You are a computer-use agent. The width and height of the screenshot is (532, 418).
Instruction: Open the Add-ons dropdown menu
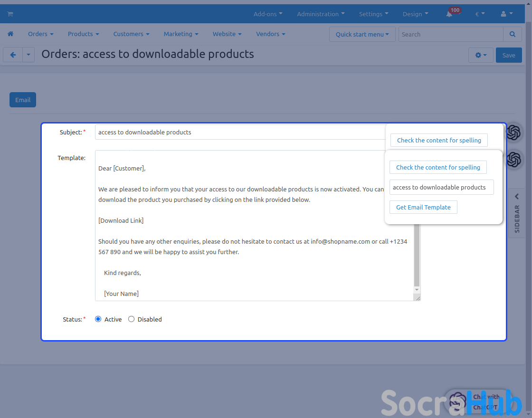268,14
